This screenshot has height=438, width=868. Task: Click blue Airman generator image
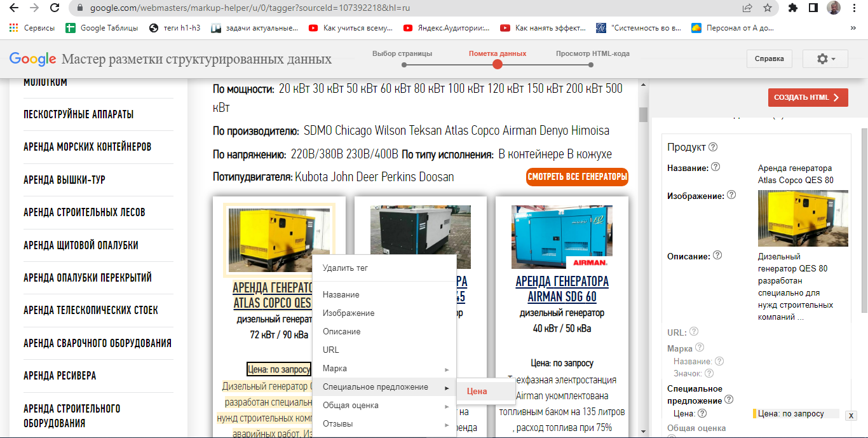(x=562, y=237)
